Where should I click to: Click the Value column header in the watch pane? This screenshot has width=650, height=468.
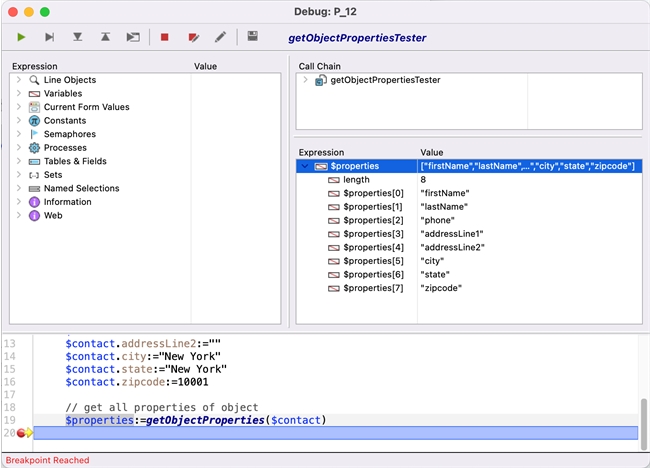[432, 153]
